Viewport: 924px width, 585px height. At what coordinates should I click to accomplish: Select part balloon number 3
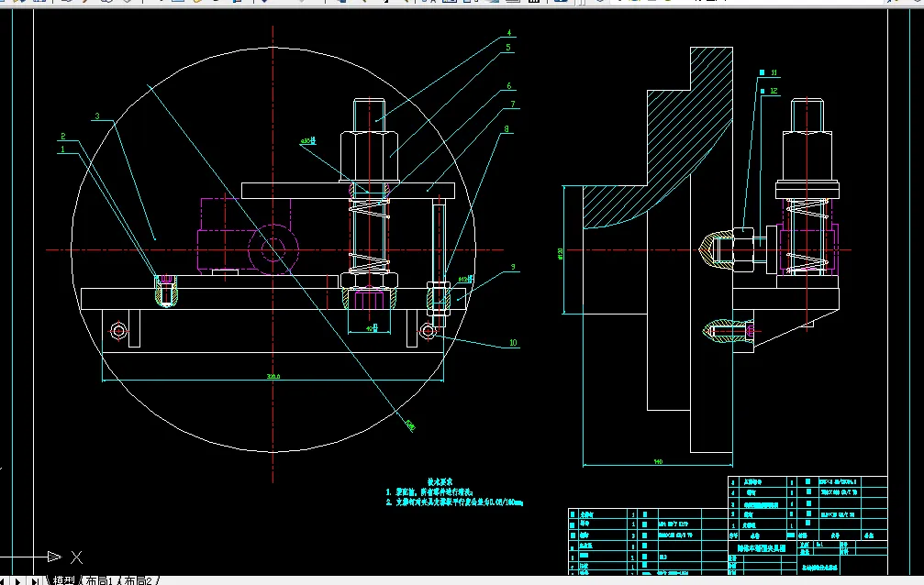[x=97, y=116]
